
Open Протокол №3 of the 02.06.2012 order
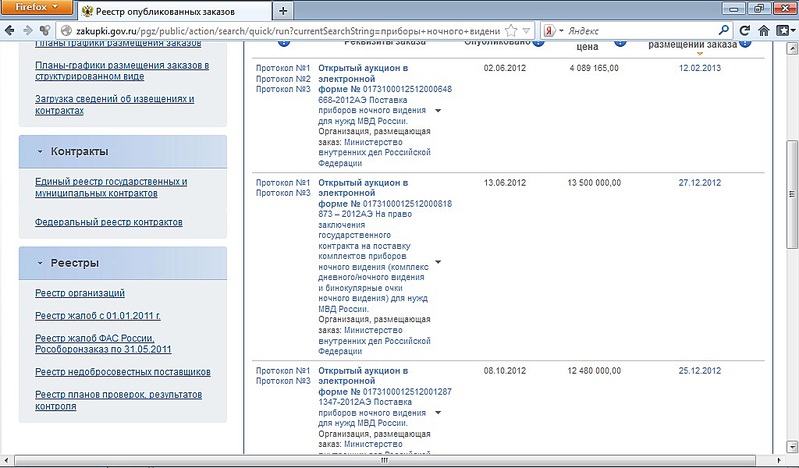coord(283,89)
